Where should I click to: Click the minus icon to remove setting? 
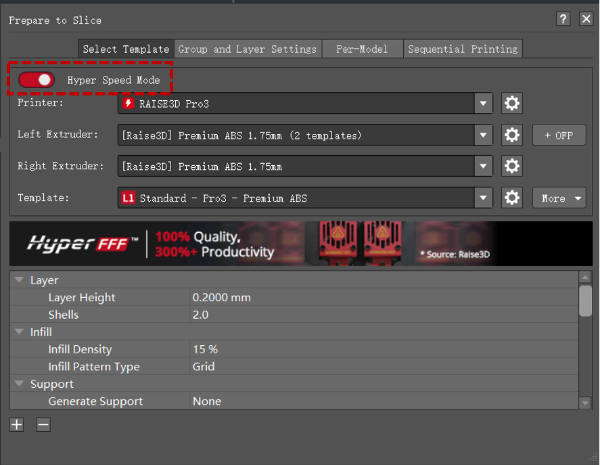pyautogui.click(x=43, y=424)
